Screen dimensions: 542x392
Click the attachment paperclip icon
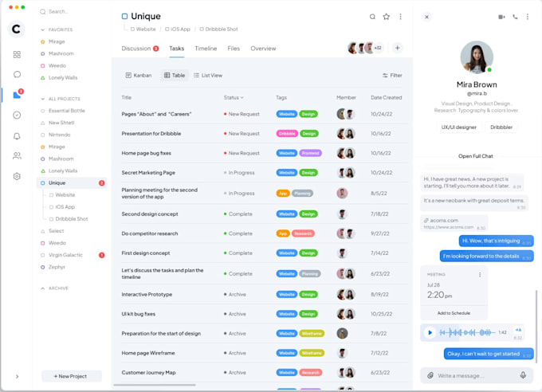[430, 375]
